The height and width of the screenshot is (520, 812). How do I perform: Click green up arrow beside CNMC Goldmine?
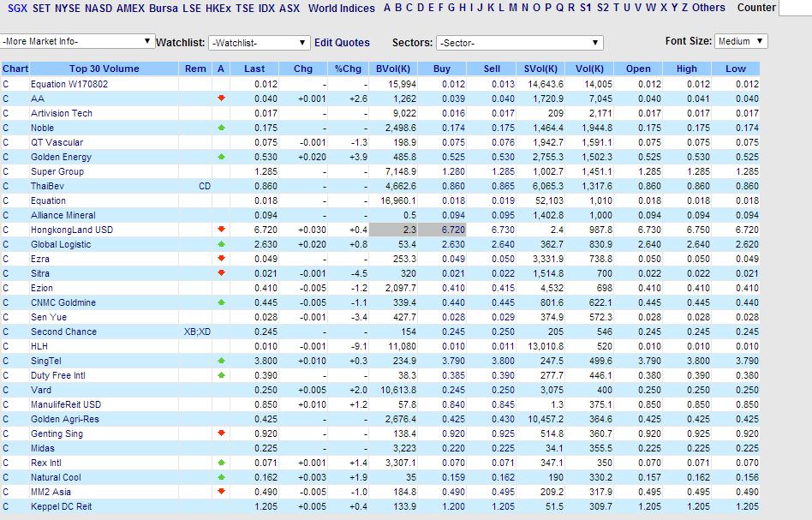221,302
